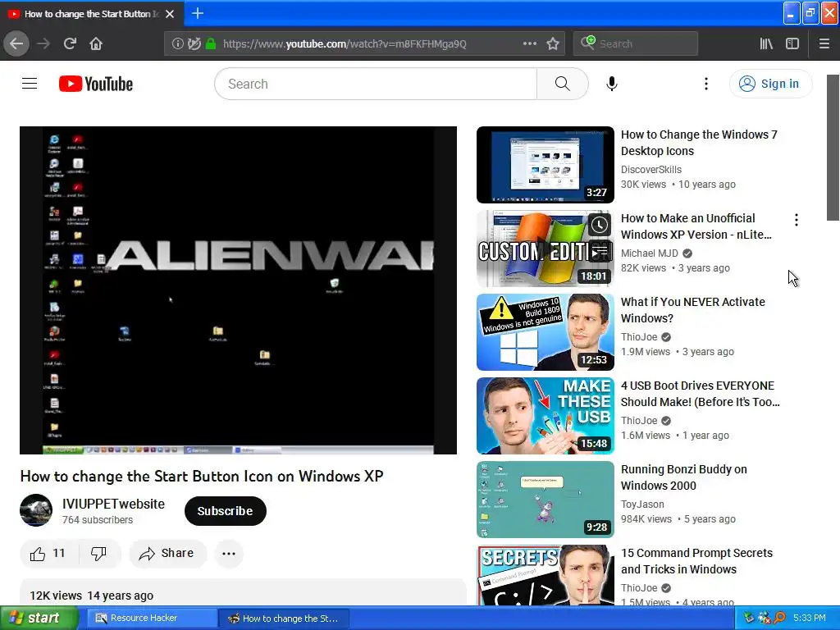Click the browser forward arrow
This screenshot has width=840, height=630.
pos(43,43)
